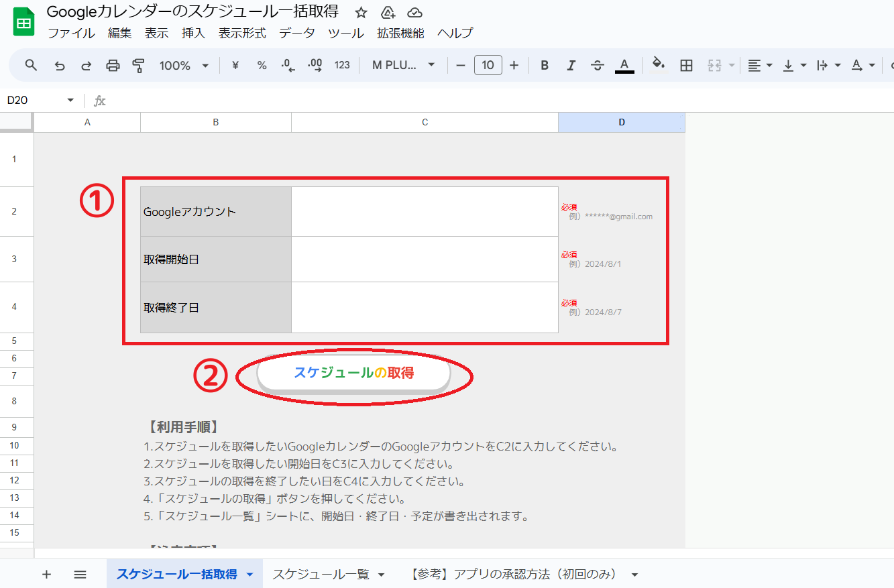Open horizontal align dropdown
Image resolution: width=894 pixels, height=588 pixels.
pyautogui.click(x=760, y=65)
